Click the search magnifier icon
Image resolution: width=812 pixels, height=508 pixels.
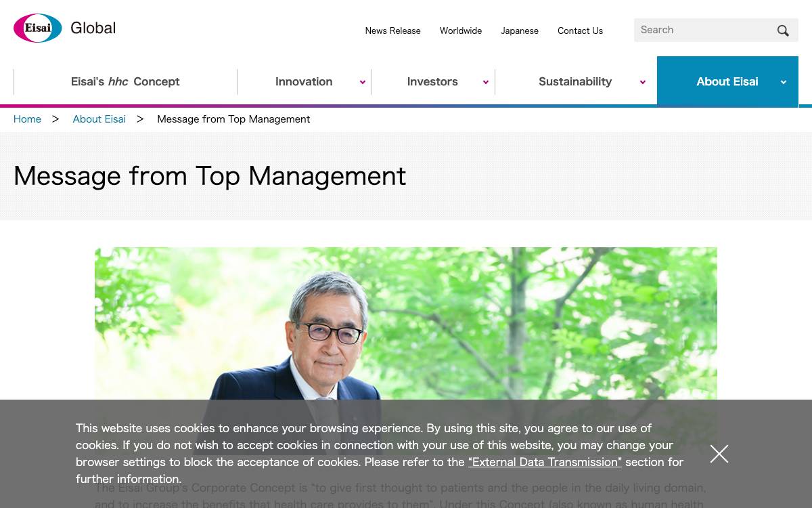pyautogui.click(x=783, y=30)
